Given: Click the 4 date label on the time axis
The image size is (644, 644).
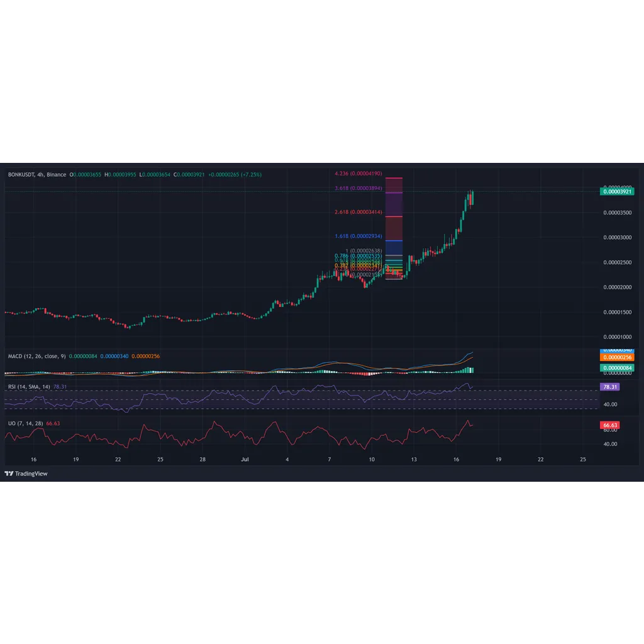Looking at the screenshot, I should pos(287,459).
